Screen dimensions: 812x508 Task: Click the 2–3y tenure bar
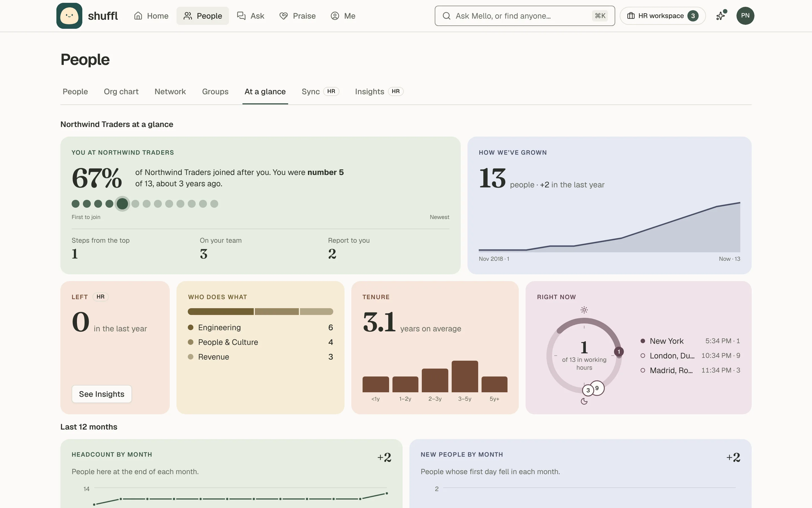pyautogui.click(x=435, y=380)
